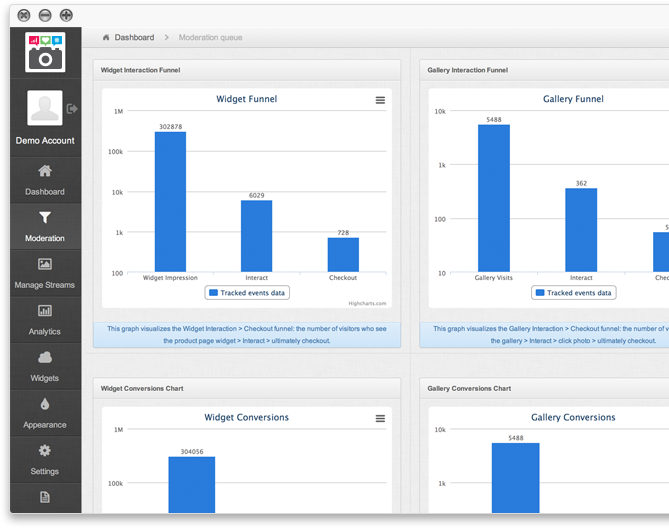Toggle Tracked events data in Gallery Funnel
The height and width of the screenshot is (528, 669).
574,293
